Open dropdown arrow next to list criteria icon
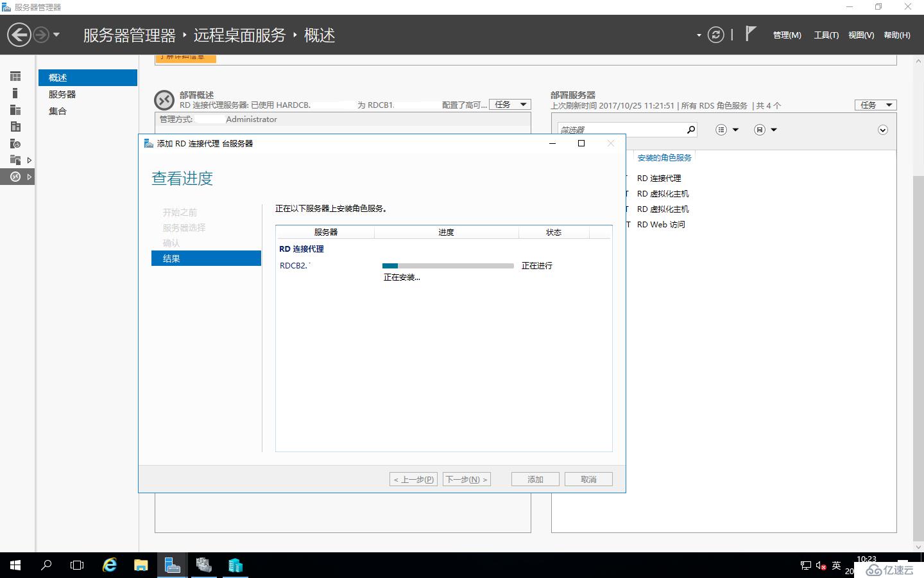 (x=735, y=130)
